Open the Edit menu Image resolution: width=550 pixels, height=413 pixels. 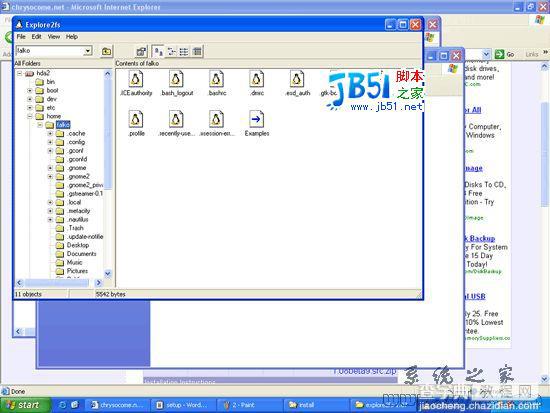(x=36, y=36)
